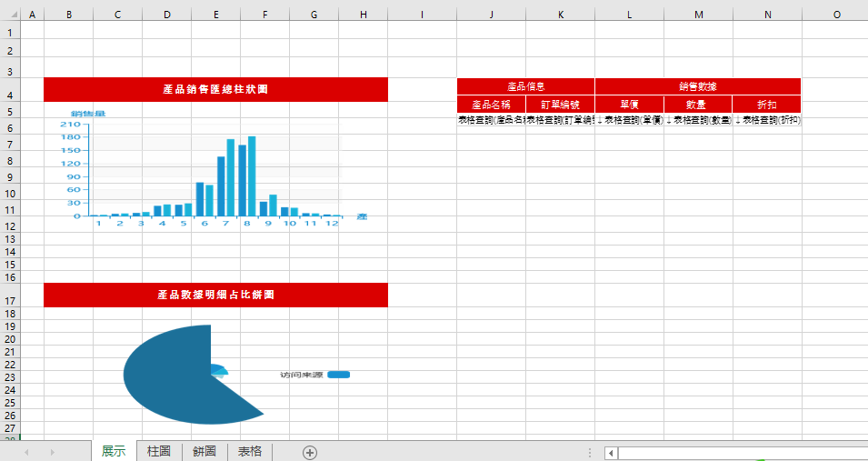Select the 展示 sheet tab
Image resolution: width=868 pixels, height=461 pixels.
114,451
